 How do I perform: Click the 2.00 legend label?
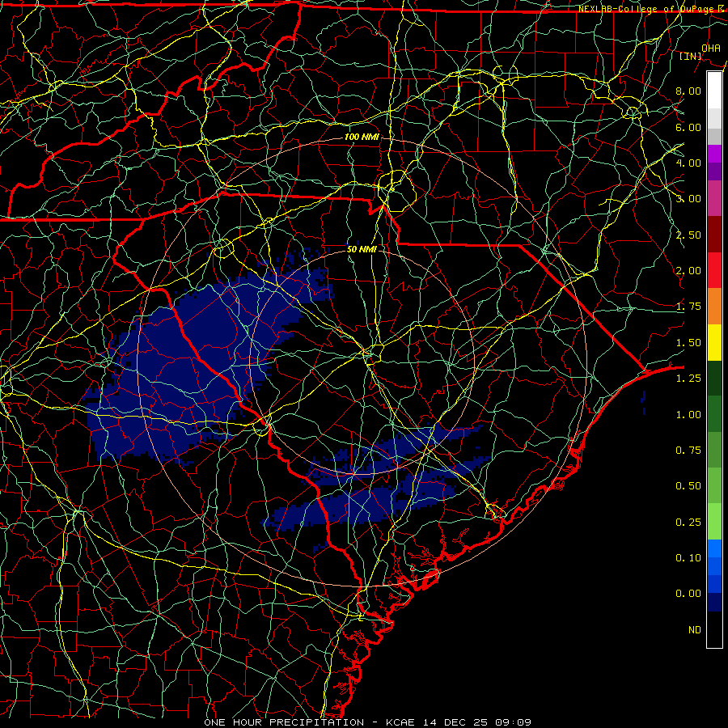coord(688,271)
